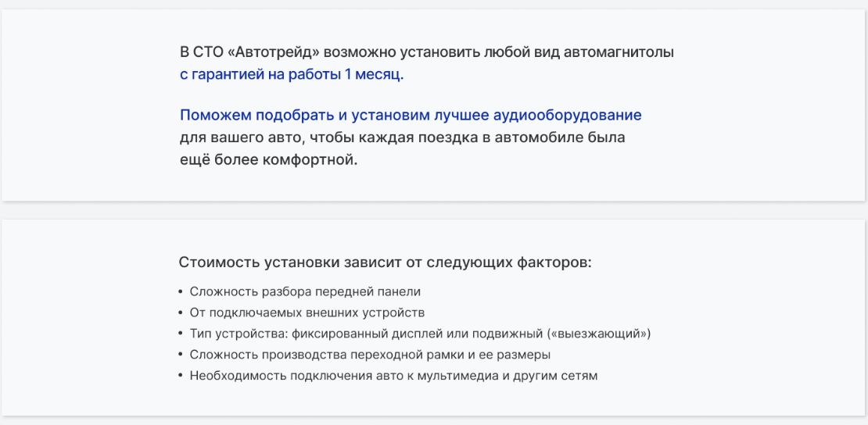Click the word «выезжающий» in parentheses
The width and height of the screenshot is (868, 425).
point(606,334)
